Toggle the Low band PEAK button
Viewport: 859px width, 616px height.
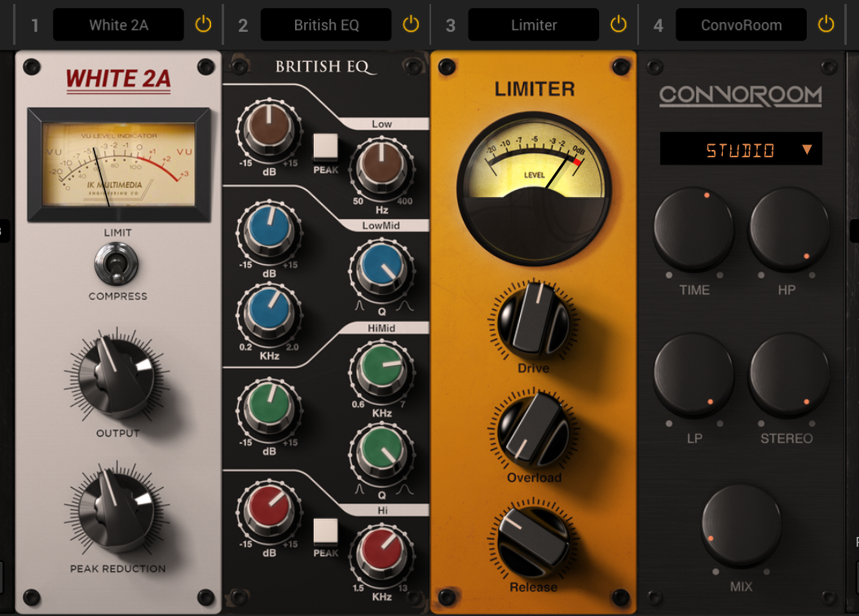coord(325,147)
